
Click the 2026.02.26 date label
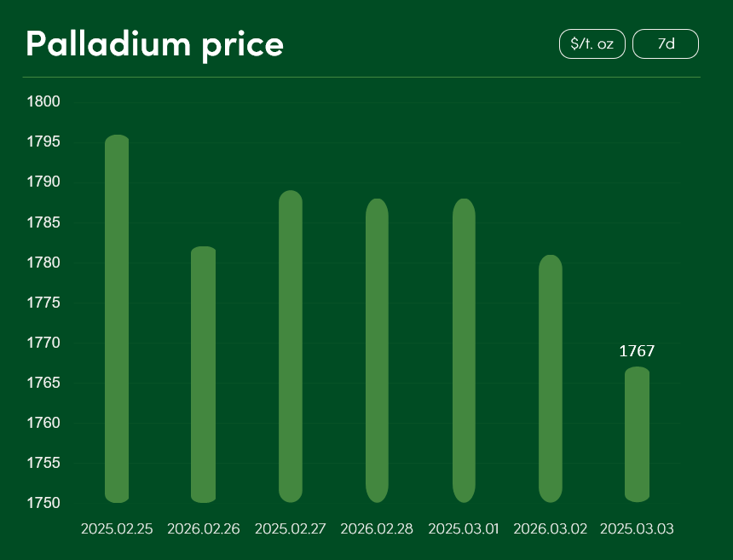coord(204,529)
